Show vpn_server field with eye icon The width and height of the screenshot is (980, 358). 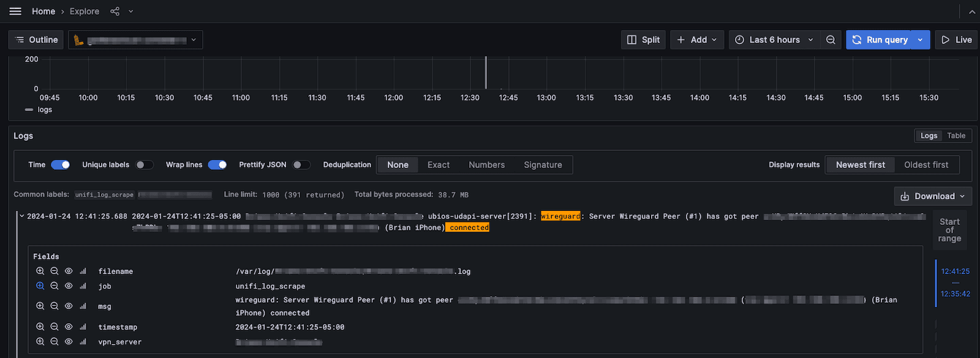click(x=69, y=341)
